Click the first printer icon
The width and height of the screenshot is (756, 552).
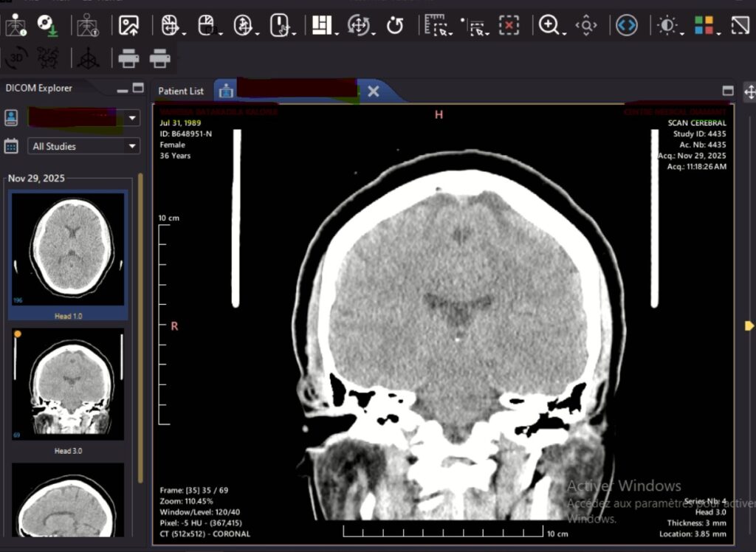pos(128,58)
